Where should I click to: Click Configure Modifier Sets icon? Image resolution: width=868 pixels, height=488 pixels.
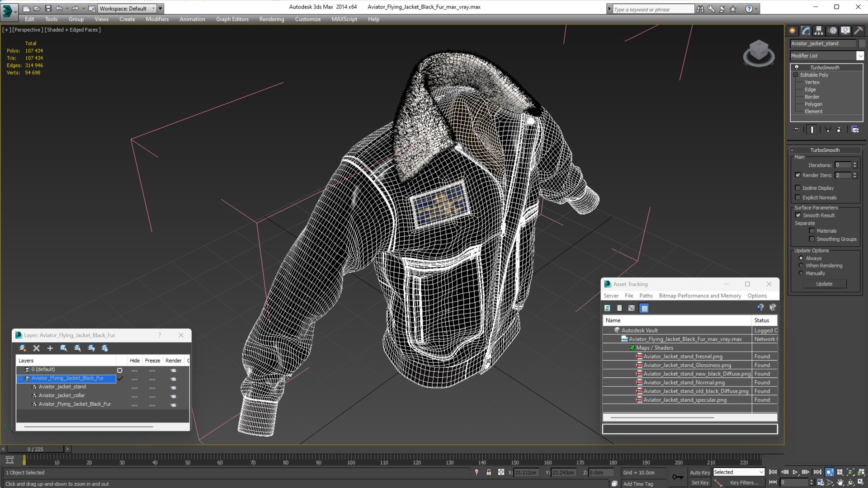[x=855, y=130]
